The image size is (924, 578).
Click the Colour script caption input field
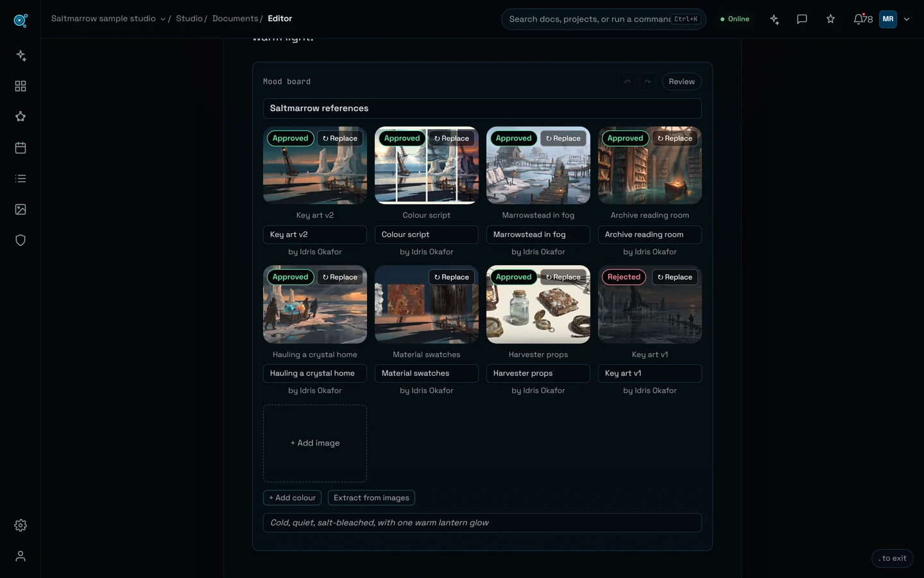[427, 234]
